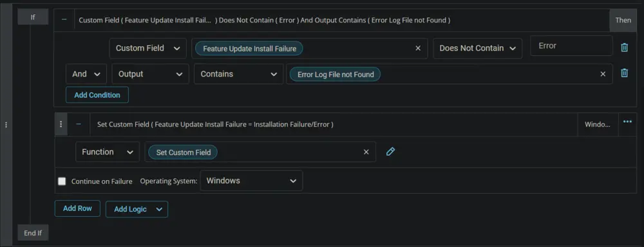Open the Custom Field type dropdown

pos(148,48)
